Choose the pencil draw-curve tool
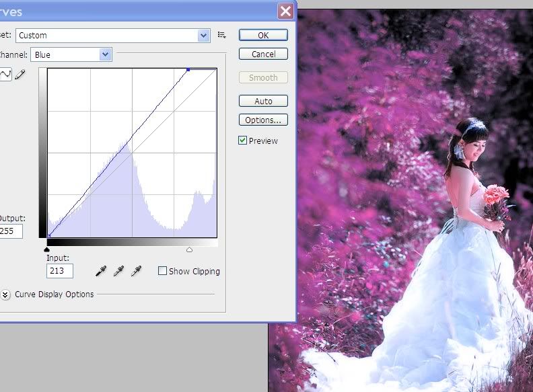 click(x=20, y=75)
